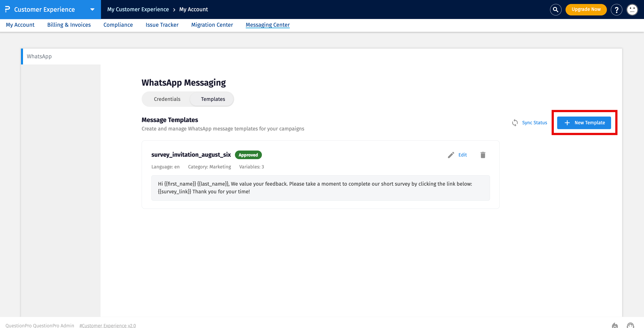Click the template message body text

click(x=315, y=188)
